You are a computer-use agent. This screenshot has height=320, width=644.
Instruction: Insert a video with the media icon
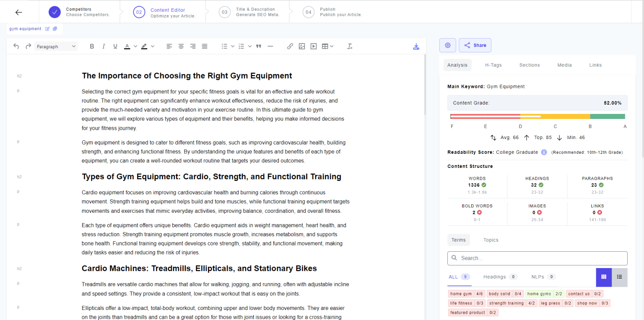(313, 46)
